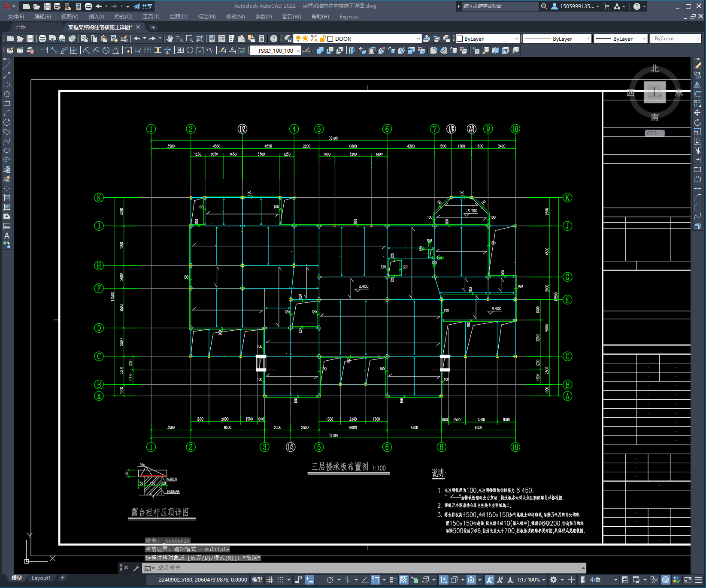
Task: Select the Circle tool in draw toolbar
Action: click(7, 122)
